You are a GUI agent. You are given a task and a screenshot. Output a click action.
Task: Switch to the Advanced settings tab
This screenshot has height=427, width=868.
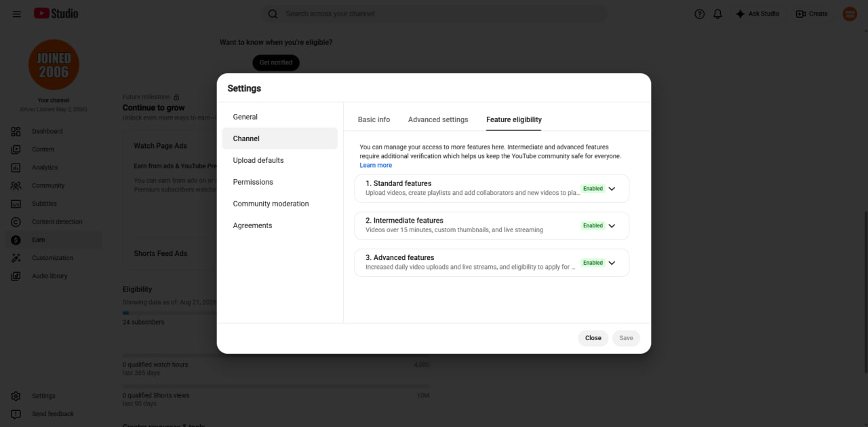click(x=438, y=119)
